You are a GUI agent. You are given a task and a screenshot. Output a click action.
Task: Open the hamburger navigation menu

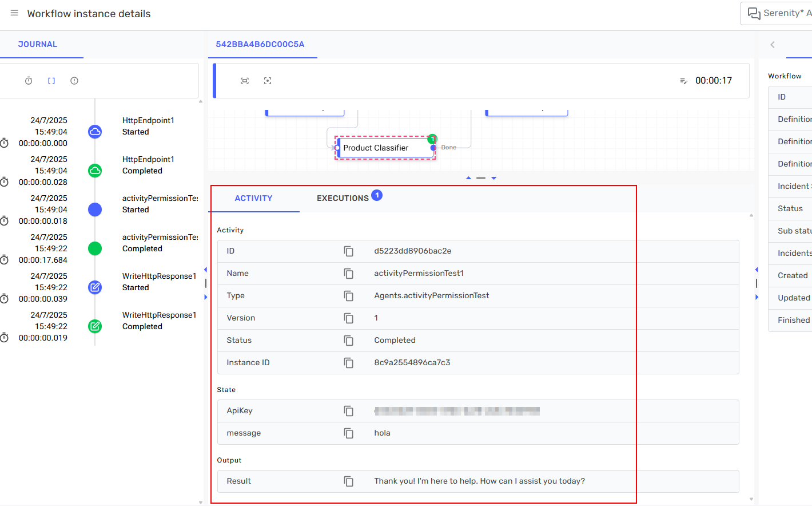(14, 13)
